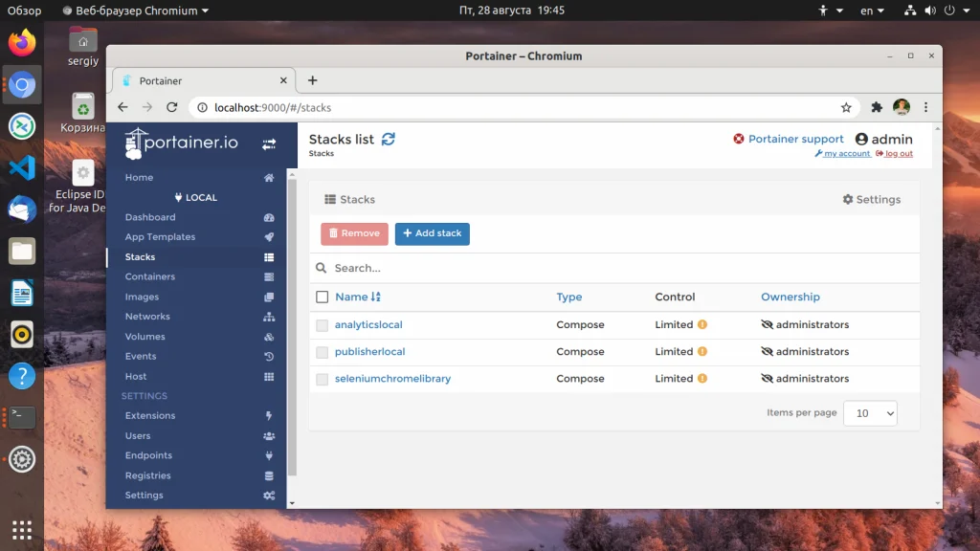This screenshot has width=980, height=551.
Task: Check the analyticslocal stack checkbox
Action: pyautogui.click(x=323, y=325)
